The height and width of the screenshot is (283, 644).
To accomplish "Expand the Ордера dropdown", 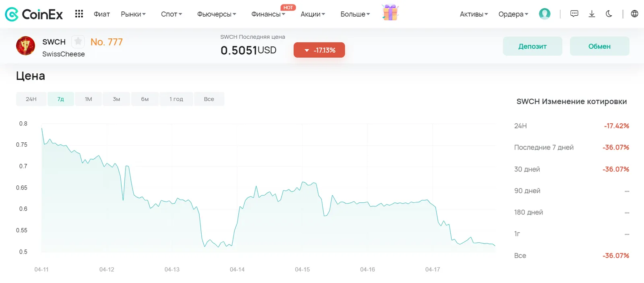I will coord(513,14).
